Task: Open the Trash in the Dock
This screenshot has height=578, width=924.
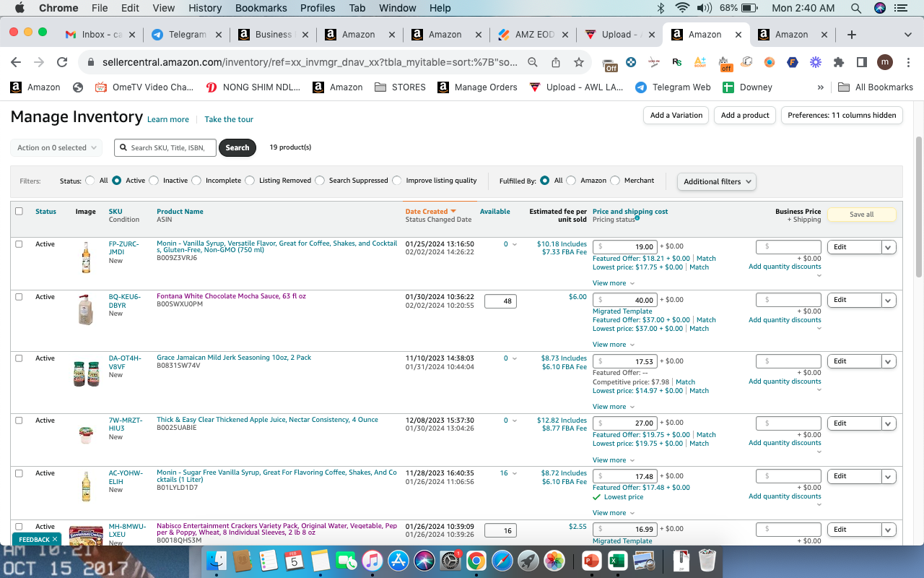Action: pyautogui.click(x=708, y=560)
